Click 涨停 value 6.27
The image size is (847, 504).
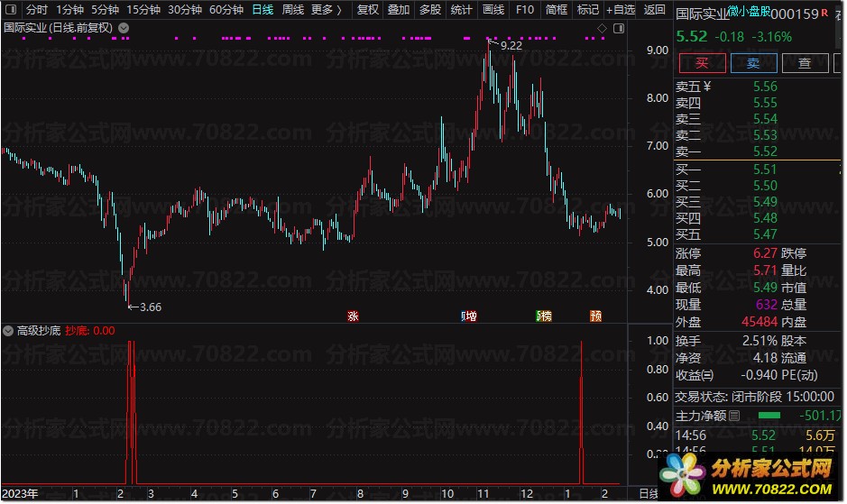[766, 252]
